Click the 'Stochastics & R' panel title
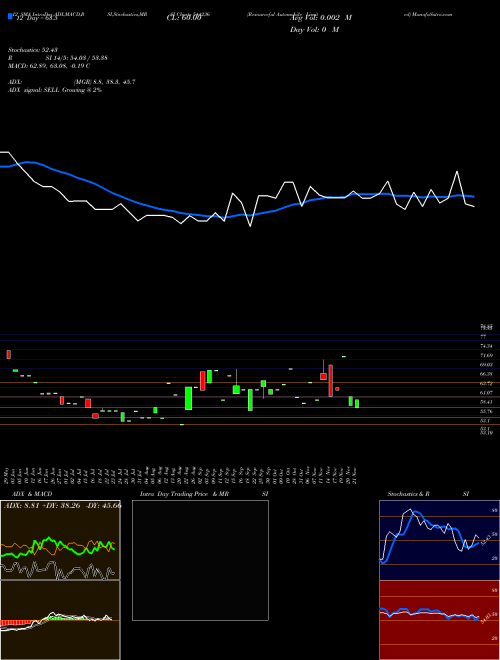Viewport: 500px width, 660px height. pos(408,494)
